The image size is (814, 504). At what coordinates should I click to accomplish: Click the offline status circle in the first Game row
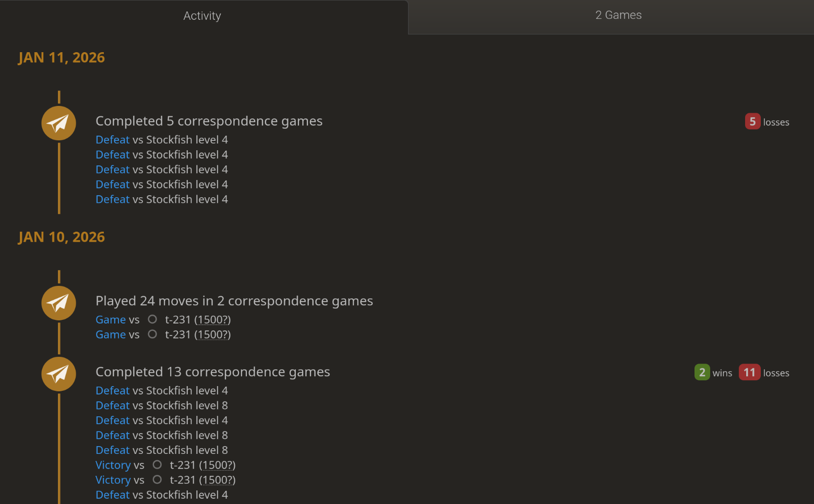(x=152, y=319)
